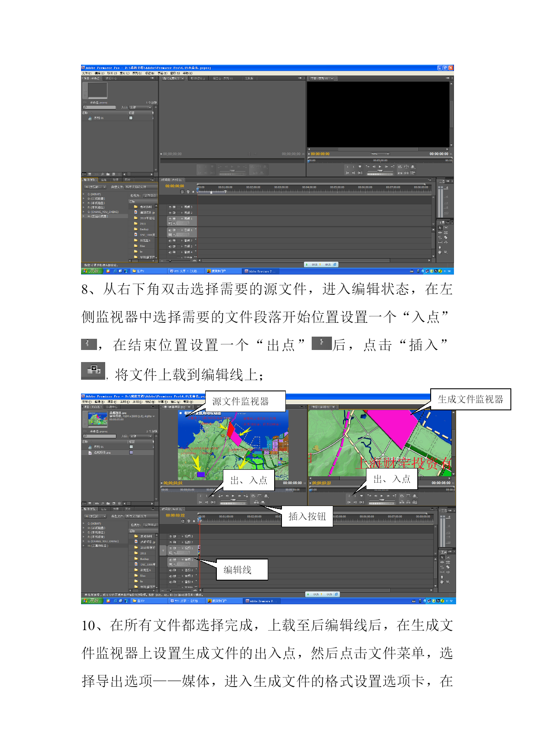Select the Razor tool in second screenshot's tools panel

447,567
